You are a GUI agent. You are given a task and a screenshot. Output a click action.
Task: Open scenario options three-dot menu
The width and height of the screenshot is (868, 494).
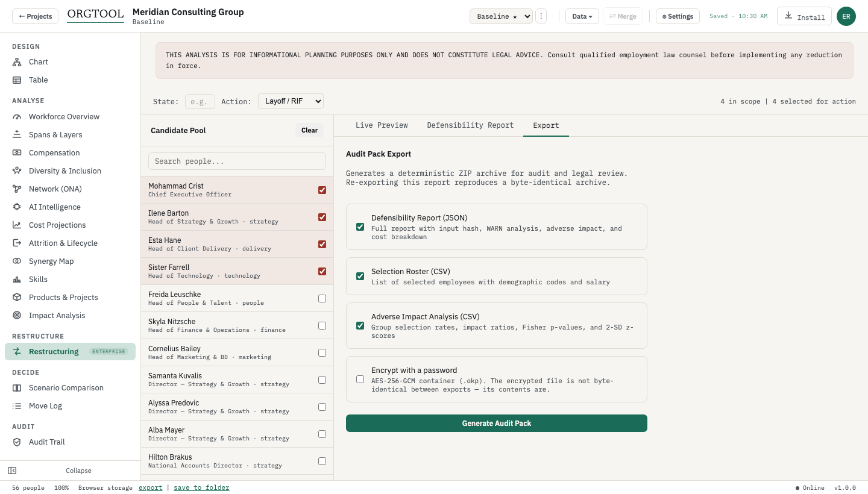[x=541, y=16]
